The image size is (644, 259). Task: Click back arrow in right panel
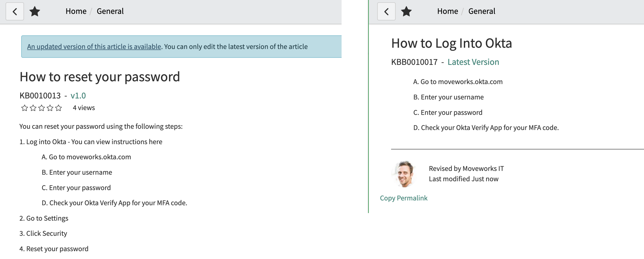386,11
